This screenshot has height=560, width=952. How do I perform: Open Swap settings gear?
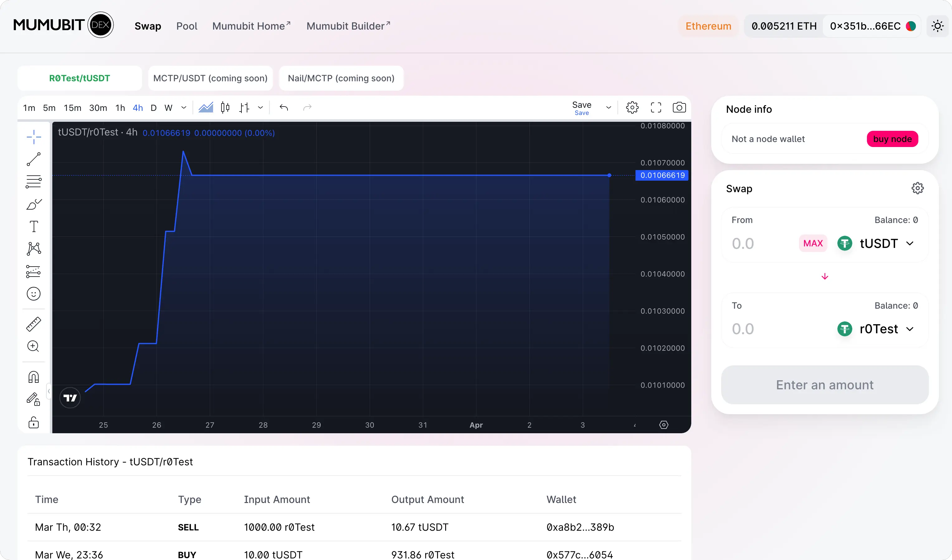click(917, 188)
